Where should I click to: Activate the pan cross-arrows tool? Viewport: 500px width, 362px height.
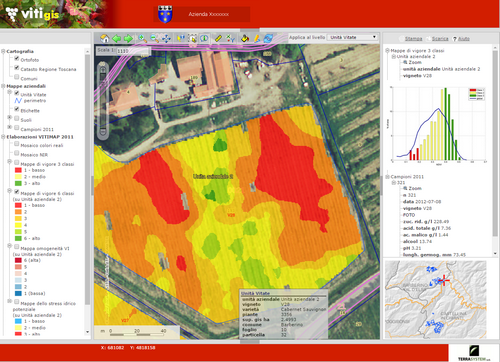166,38
